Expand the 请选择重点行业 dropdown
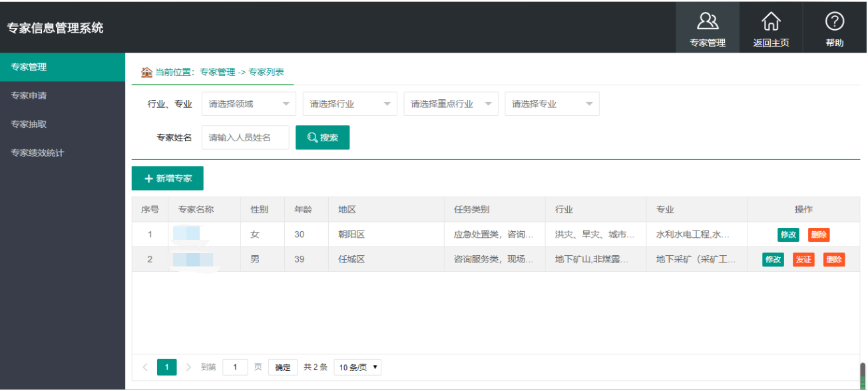Image resolution: width=868 pixels, height=391 pixels. click(451, 103)
